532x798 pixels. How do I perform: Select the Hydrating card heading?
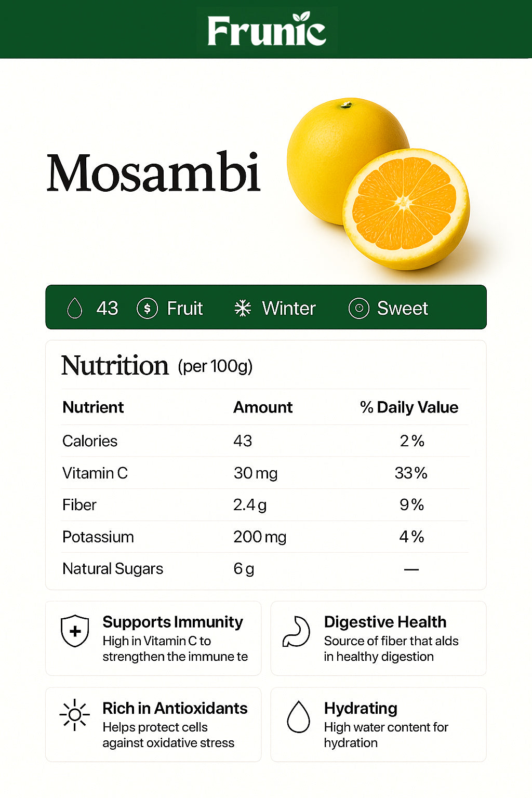coord(361,708)
